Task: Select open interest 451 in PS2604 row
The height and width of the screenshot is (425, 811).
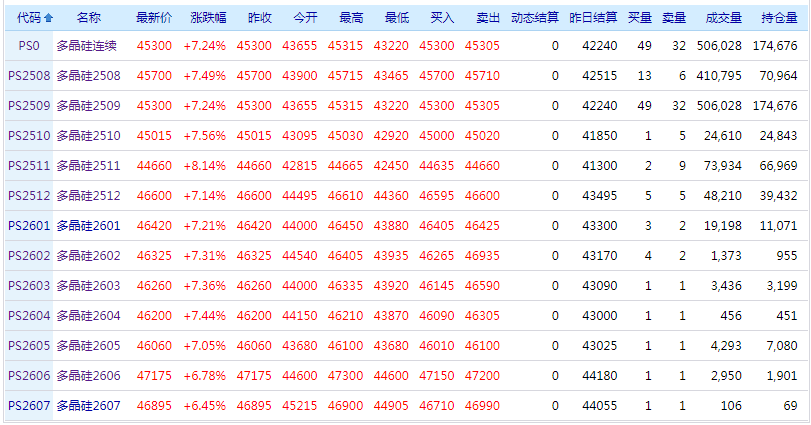Action: [x=787, y=315]
